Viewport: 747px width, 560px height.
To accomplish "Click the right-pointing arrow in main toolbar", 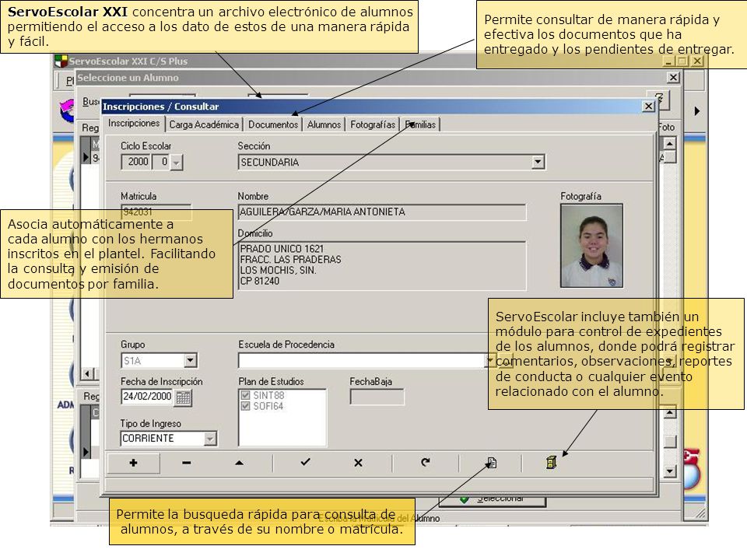I will click(x=697, y=111).
